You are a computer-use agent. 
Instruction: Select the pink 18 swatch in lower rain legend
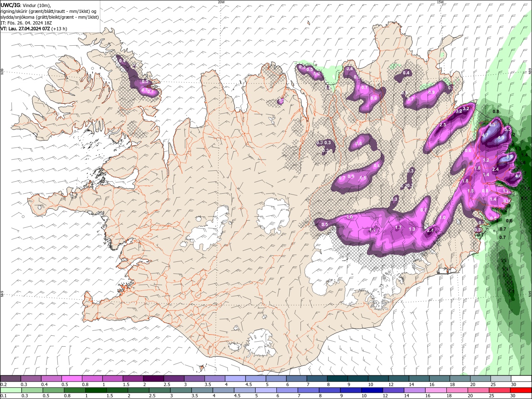click(457, 390)
